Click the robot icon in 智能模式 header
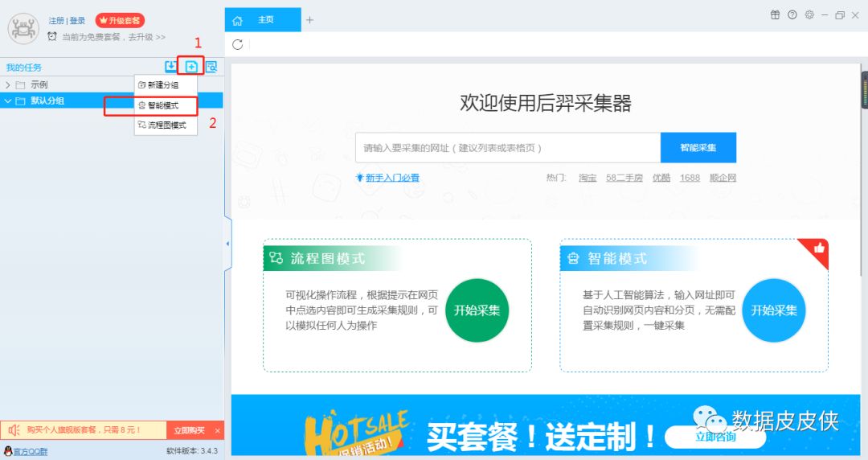 coord(573,258)
